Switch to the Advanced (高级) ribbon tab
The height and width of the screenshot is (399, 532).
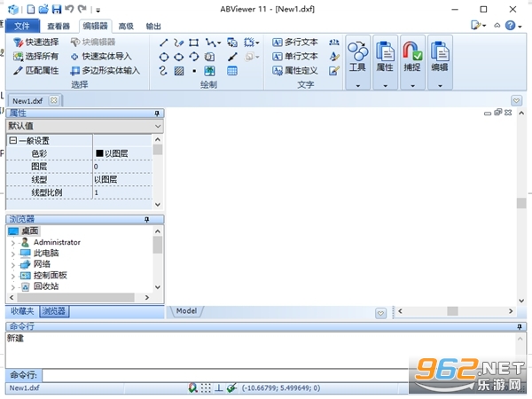[x=126, y=26]
